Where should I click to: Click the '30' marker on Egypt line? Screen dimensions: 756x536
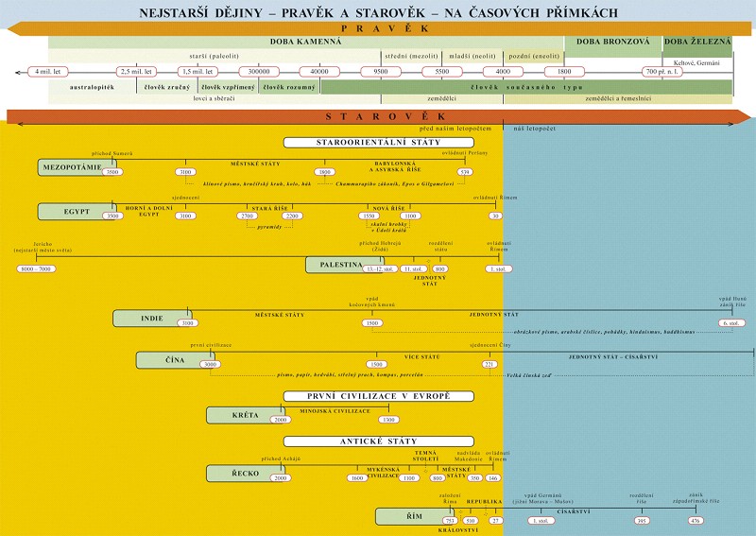pyautogui.click(x=495, y=216)
